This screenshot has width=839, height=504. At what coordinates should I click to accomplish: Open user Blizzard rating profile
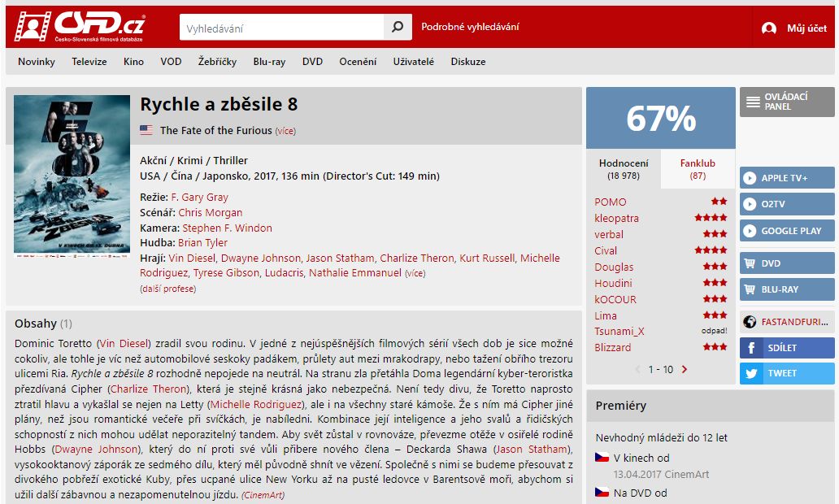613,347
